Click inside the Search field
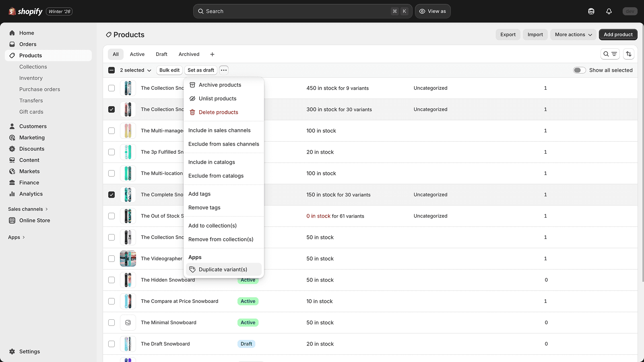Viewport: 644px width, 362px height. (302, 11)
